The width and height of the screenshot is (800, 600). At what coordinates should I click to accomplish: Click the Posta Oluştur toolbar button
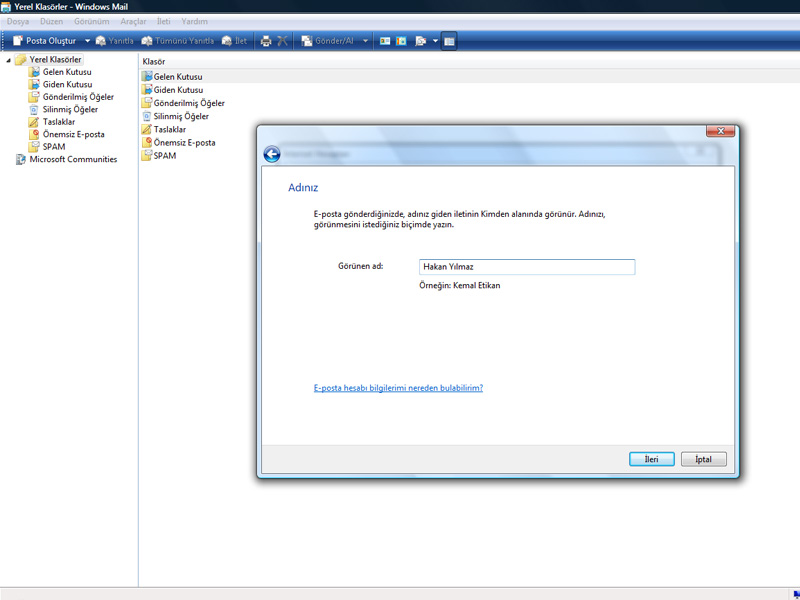coord(44,41)
